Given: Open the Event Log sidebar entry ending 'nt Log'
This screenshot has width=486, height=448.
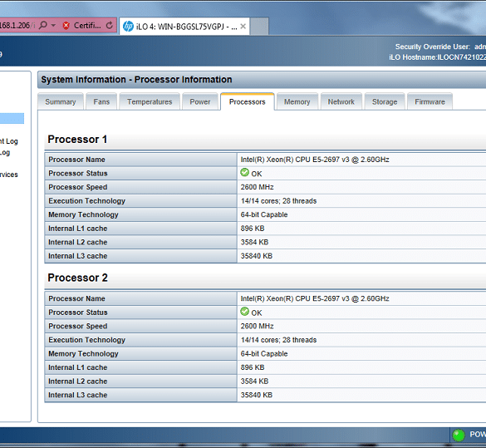Looking at the screenshot, I should point(8,141).
